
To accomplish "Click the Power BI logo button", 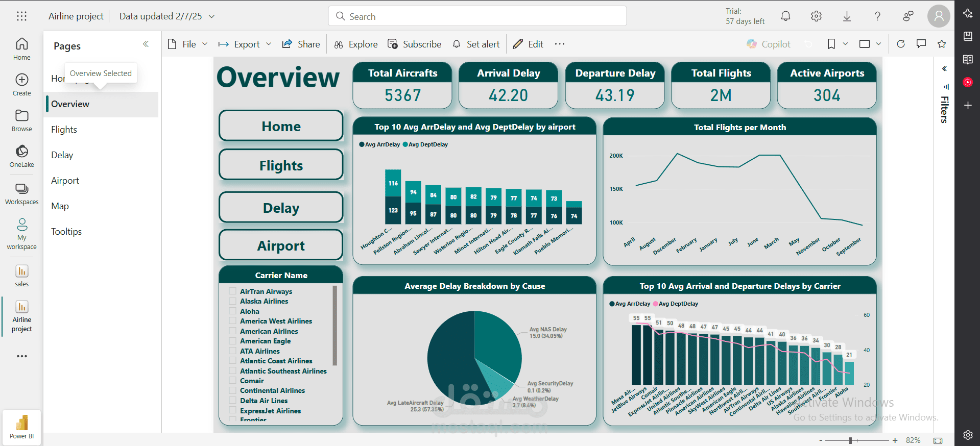I will pyautogui.click(x=21, y=427).
